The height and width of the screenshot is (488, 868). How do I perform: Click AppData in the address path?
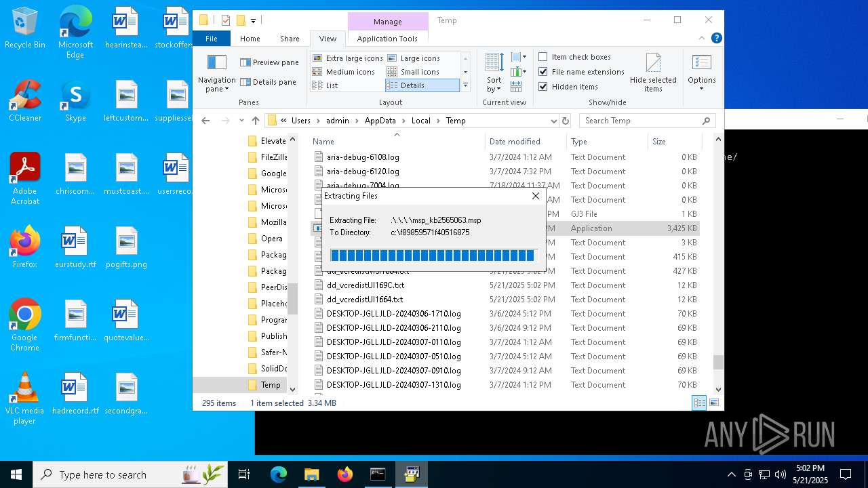(x=380, y=121)
